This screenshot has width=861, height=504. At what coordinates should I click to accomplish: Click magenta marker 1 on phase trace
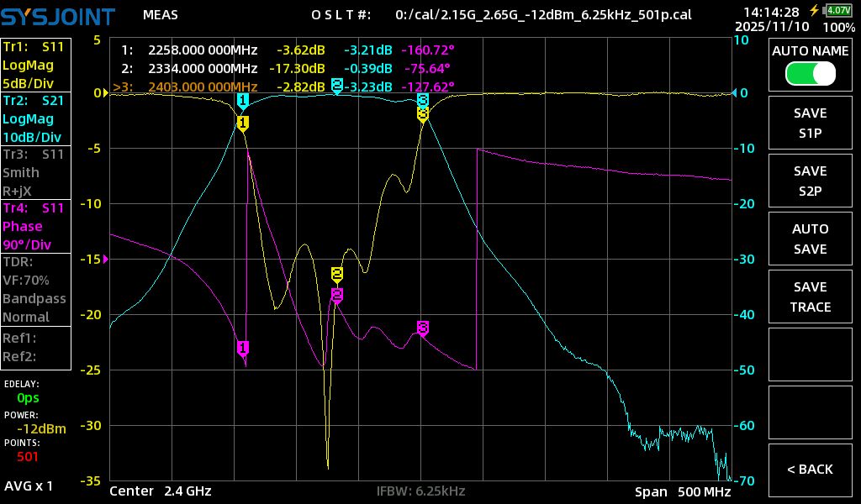(243, 347)
